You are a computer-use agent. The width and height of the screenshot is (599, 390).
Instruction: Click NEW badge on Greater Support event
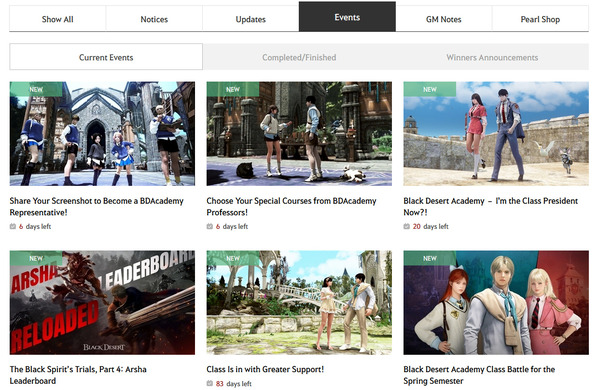pyautogui.click(x=233, y=258)
